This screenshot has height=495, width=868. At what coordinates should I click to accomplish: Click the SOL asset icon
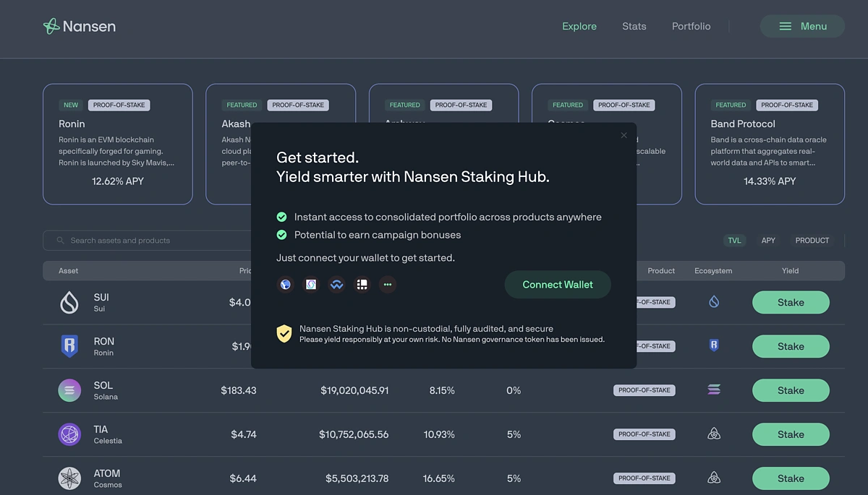pos(69,390)
